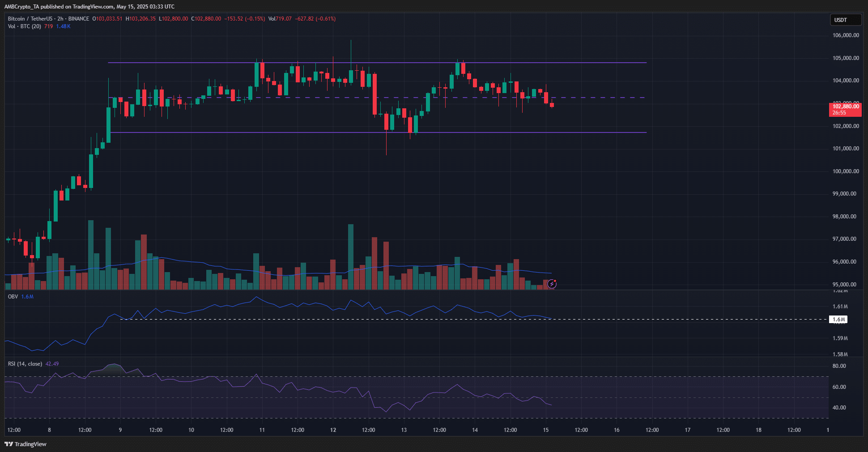Click date label 13 on time axis
868x452 pixels.
(404, 430)
